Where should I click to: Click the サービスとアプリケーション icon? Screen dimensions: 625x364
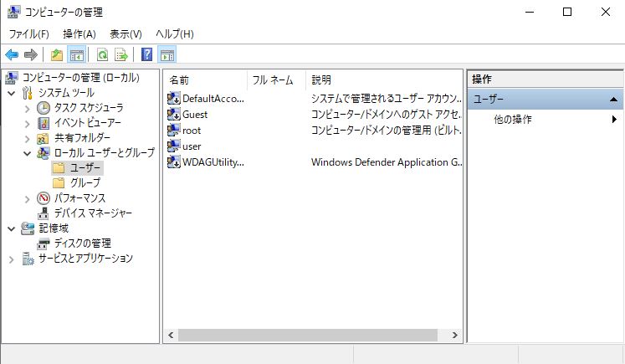click(28, 259)
